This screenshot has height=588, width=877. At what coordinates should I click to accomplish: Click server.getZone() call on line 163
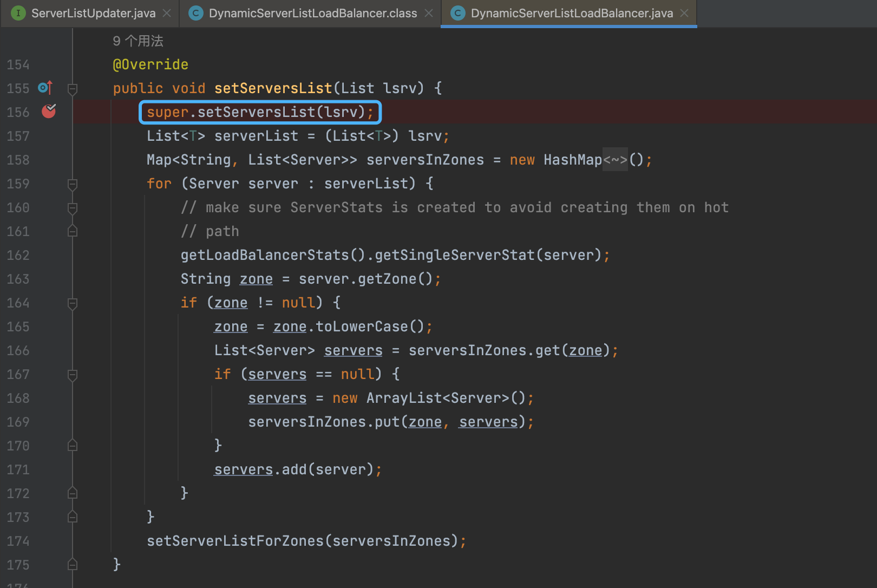coord(366,279)
